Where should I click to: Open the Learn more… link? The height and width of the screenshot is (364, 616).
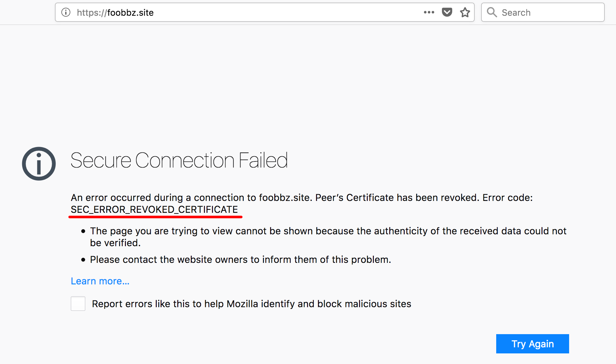tap(100, 281)
